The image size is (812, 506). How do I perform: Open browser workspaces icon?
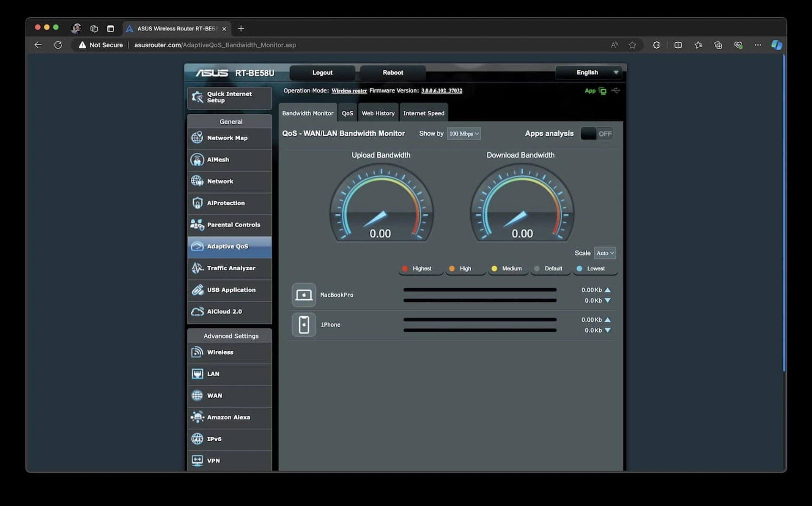94,28
